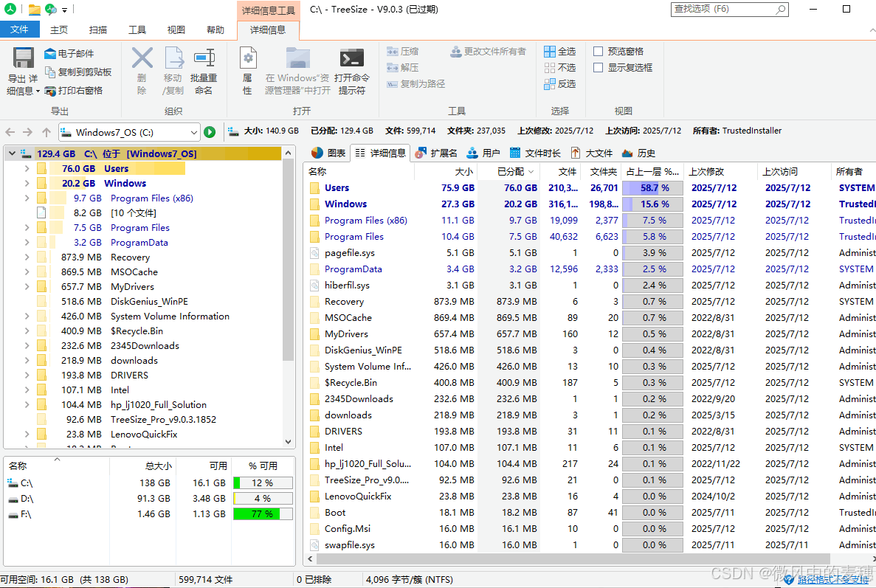This screenshot has height=588, width=876.
Task: Open Export details dropdown arrow
Action: tap(38, 91)
